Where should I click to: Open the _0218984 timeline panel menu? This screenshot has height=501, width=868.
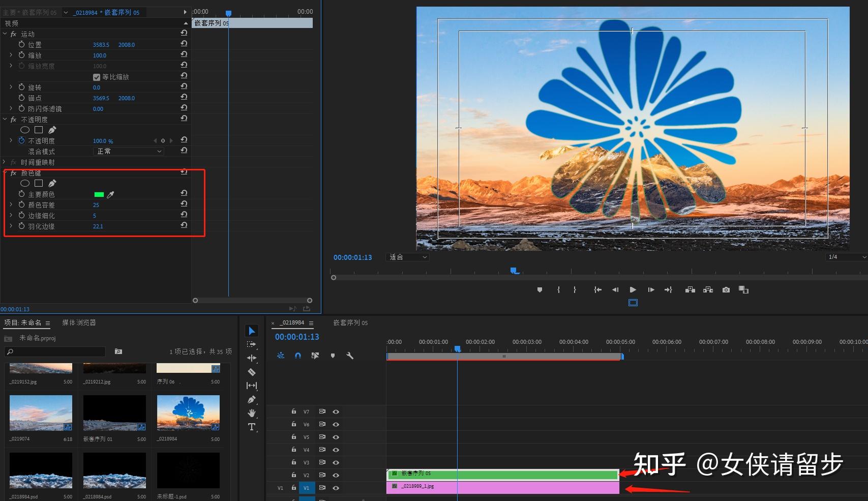click(x=311, y=323)
